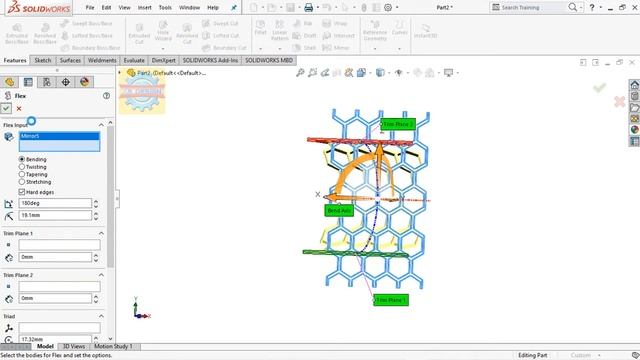Viewport: 640px width, 360px height.
Task: Expand the Part2 flyout tree arrow
Action: pos(120,73)
